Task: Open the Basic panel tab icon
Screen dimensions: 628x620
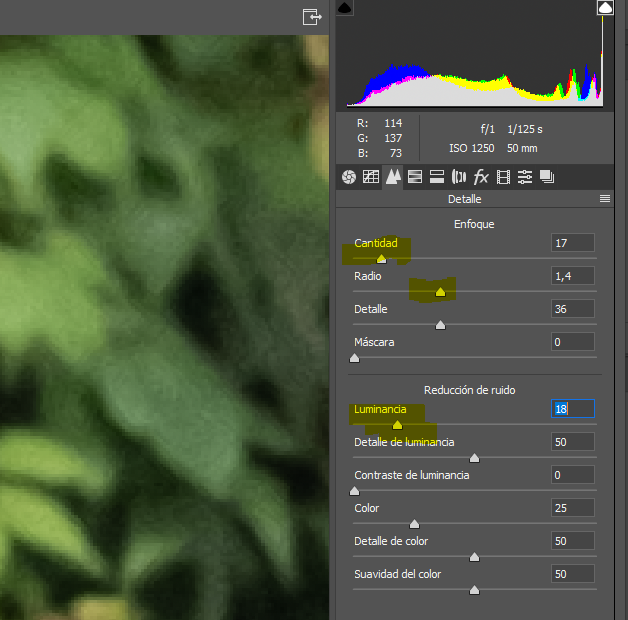Action: tap(349, 177)
